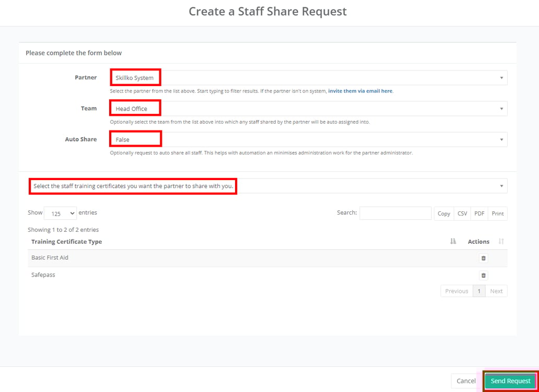This screenshot has width=539, height=392.
Task: Export the certificate list as PDF
Action: tap(479, 213)
